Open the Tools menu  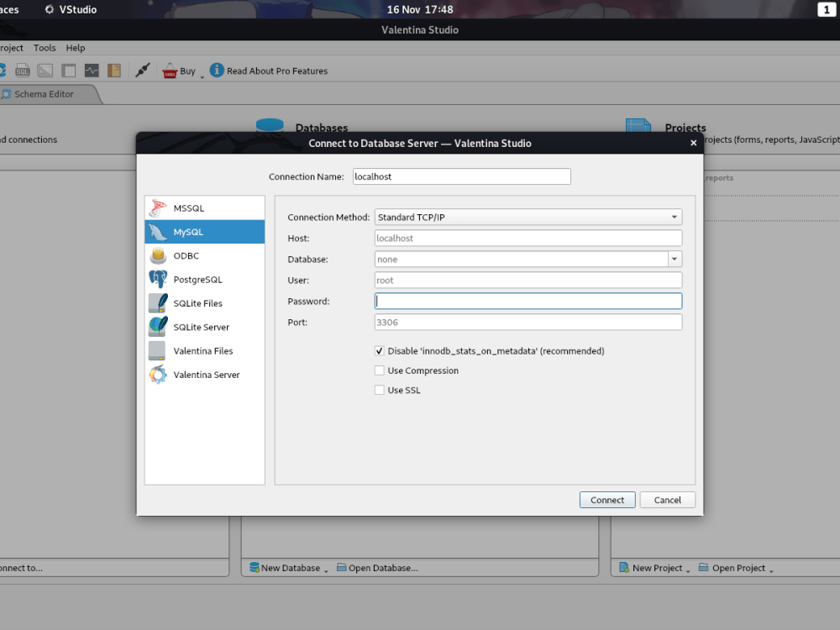click(x=45, y=48)
